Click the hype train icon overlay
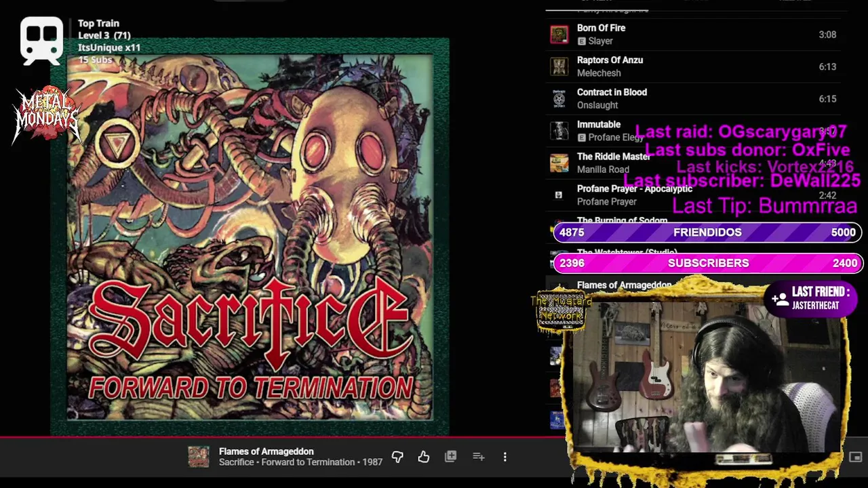This screenshot has height=488, width=868. [41, 41]
